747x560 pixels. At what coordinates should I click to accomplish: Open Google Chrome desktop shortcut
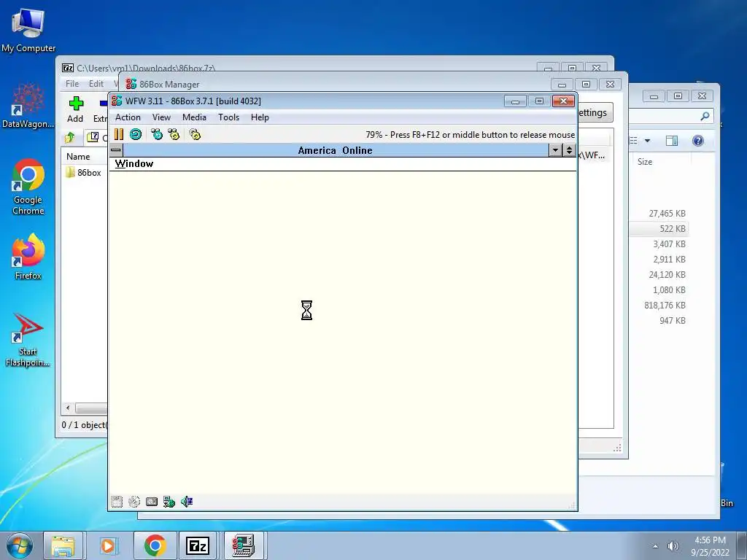coord(28,187)
